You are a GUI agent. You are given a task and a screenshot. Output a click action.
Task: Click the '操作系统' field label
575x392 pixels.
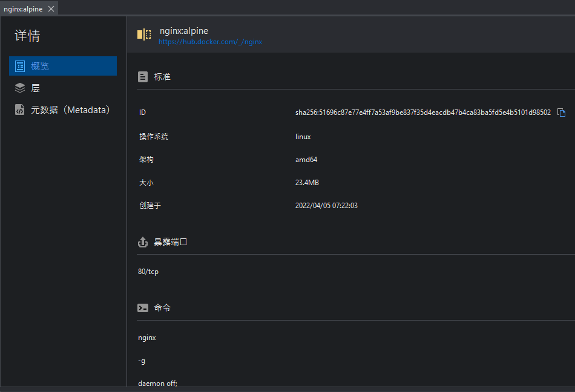pos(154,137)
